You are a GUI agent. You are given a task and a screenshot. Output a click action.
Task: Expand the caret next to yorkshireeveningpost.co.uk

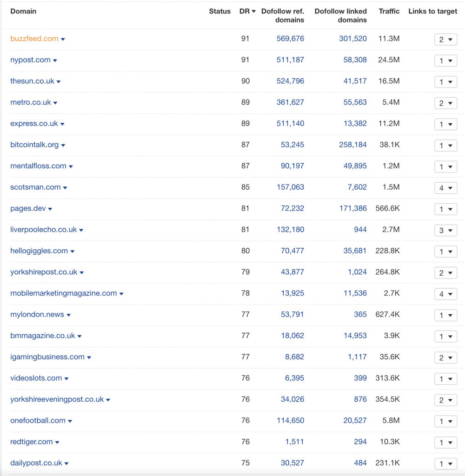[108, 400]
